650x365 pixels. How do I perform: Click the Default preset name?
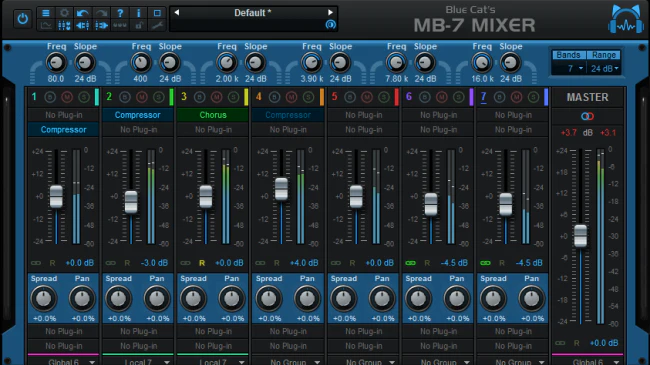pyautogui.click(x=252, y=13)
